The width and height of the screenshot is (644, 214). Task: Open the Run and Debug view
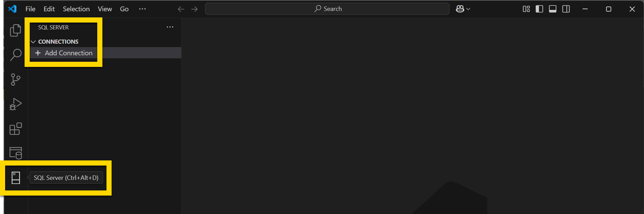pyautogui.click(x=15, y=104)
